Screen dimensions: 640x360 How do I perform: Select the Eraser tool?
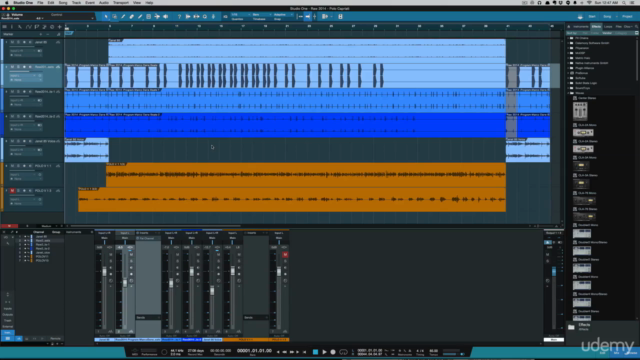pos(132,17)
